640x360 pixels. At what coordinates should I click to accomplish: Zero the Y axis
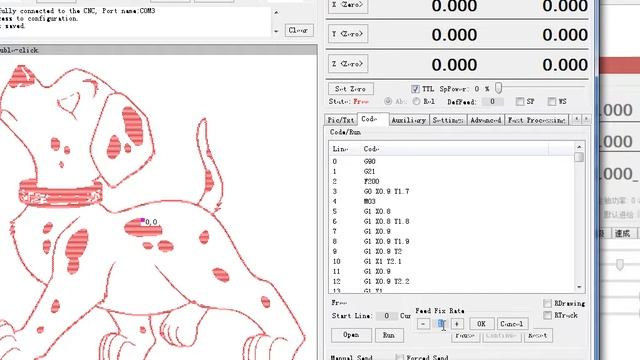[348, 34]
